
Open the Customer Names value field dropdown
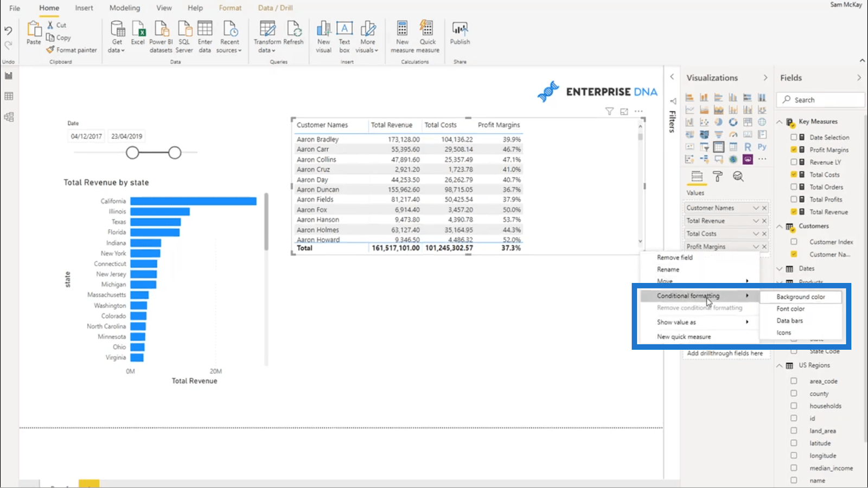coord(756,208)
